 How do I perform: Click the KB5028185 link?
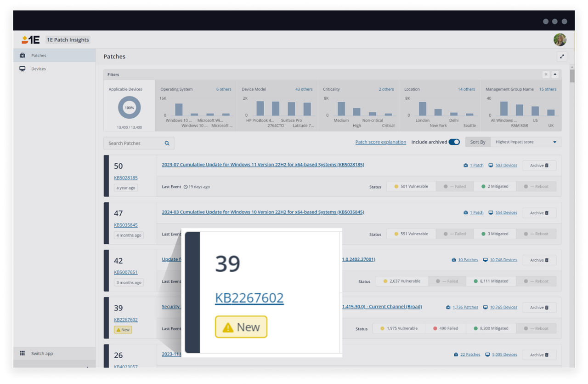click(126, 178)
